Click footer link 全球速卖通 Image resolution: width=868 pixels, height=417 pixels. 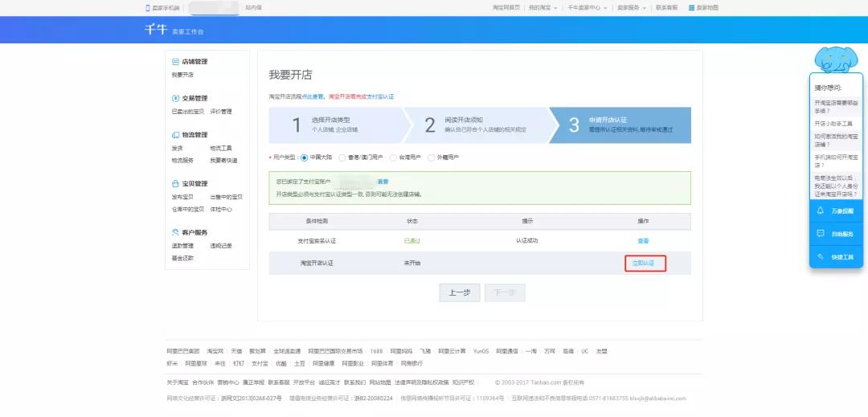[287, 351]
